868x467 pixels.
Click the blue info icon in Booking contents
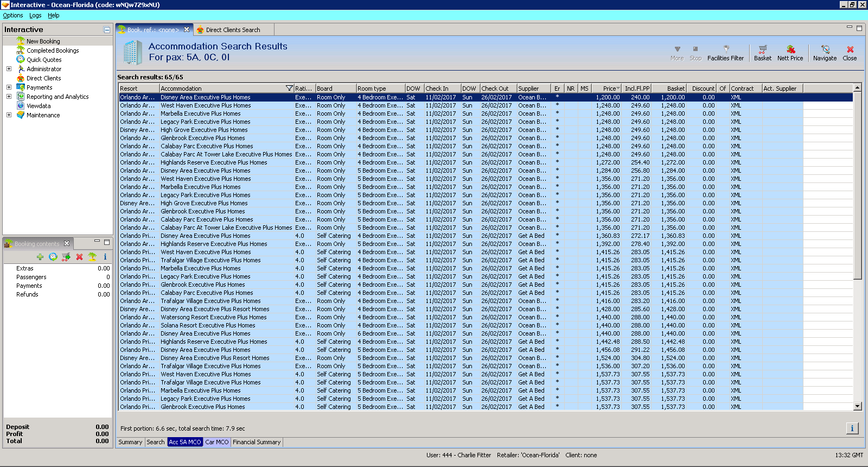(x=105, y=257)
